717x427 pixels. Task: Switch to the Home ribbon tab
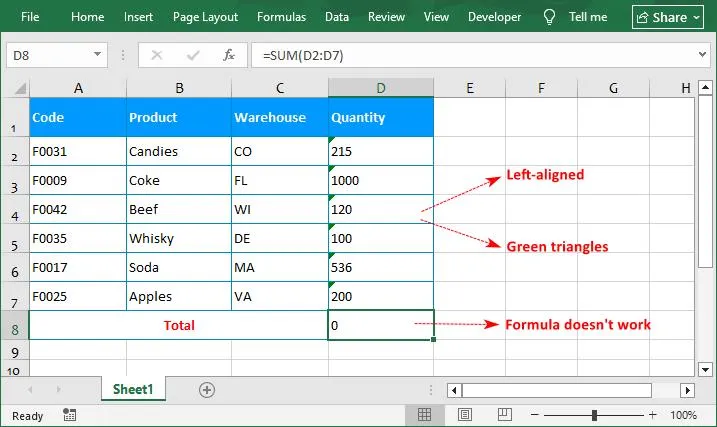[87, 17]
